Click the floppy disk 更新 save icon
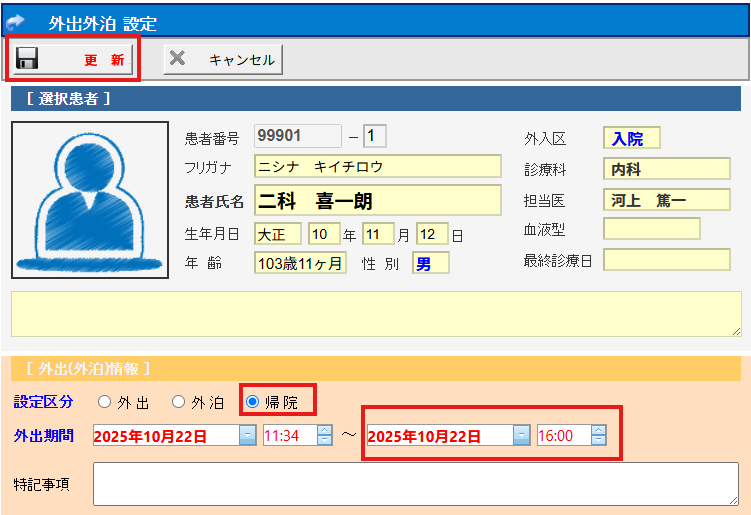 click(27, 59)
